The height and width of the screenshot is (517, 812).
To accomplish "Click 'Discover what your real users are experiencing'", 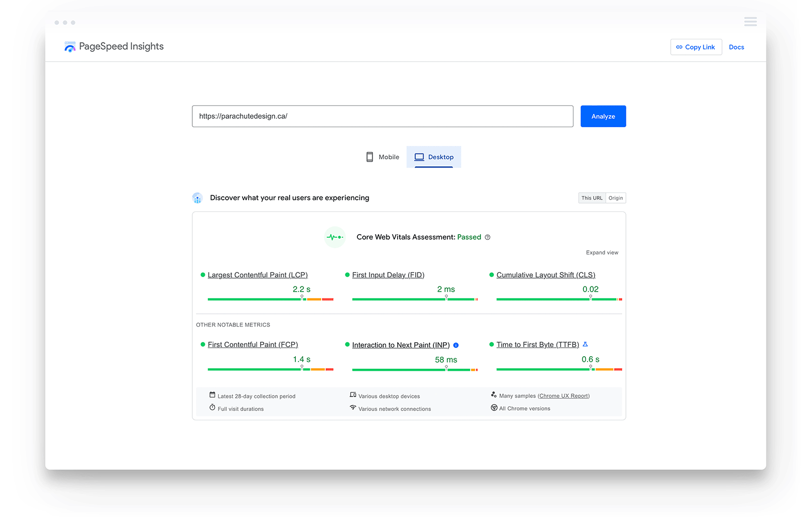I will tap(290, 198).
